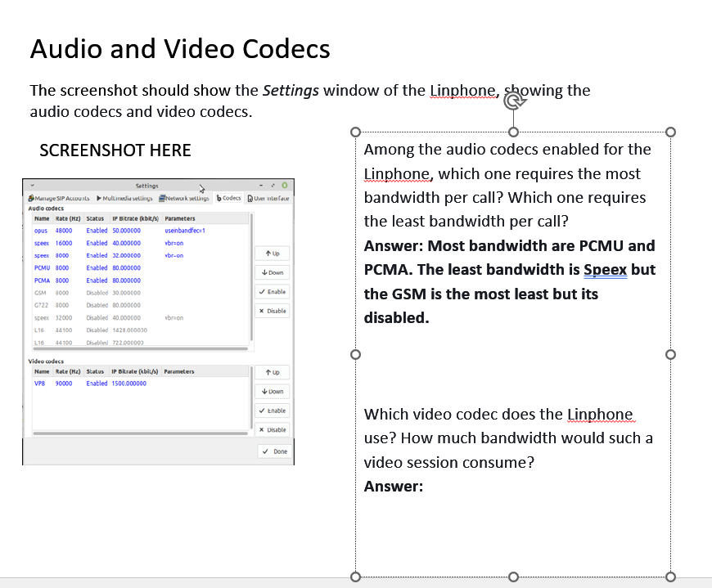712x588 pixels.
Task: Click the video codecs 'Status' column header
Action: (95, 371)
